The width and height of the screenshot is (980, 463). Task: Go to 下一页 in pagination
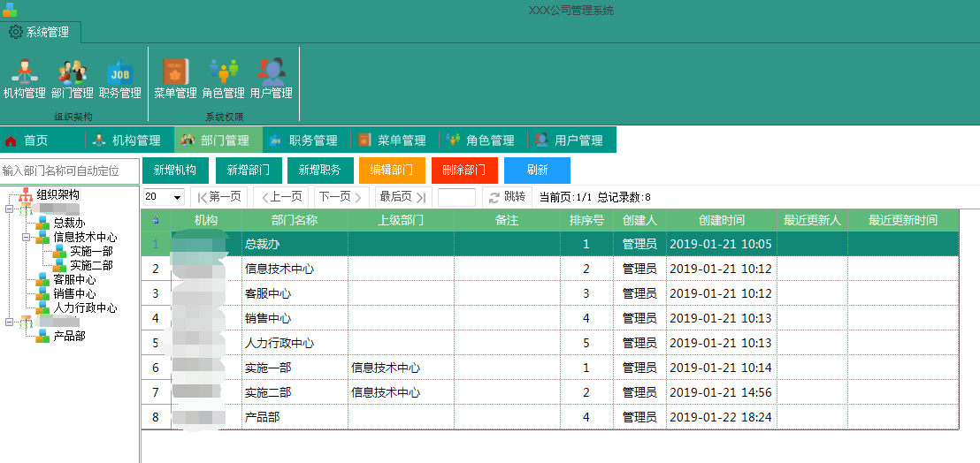(341, 197)
